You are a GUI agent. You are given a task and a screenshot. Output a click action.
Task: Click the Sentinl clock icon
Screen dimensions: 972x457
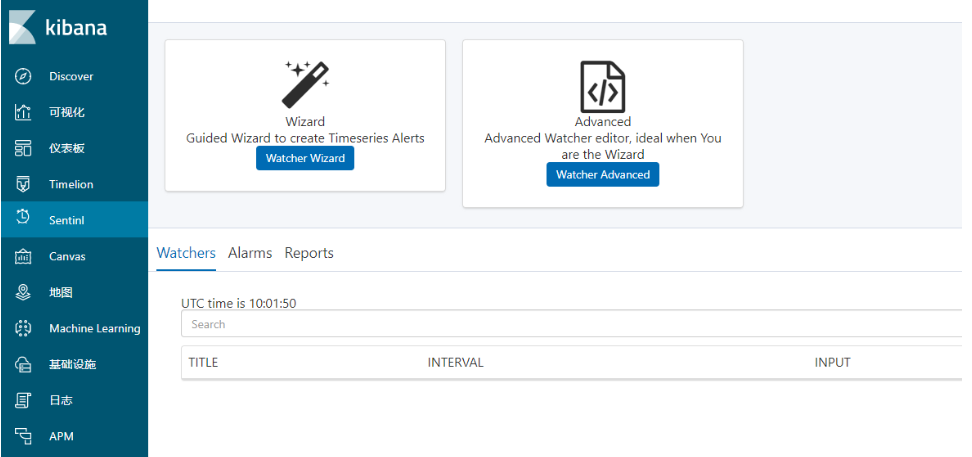(x=23, y=216)
